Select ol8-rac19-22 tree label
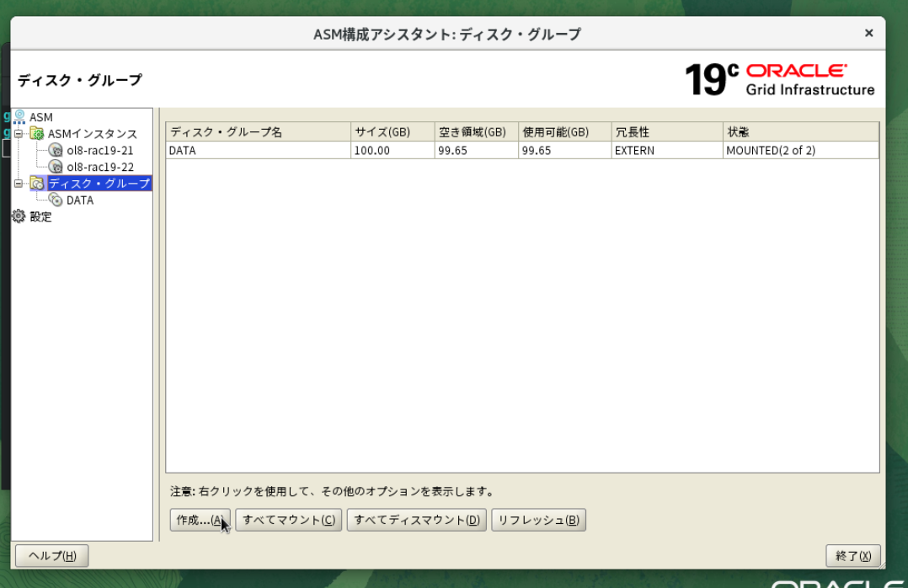Viewport: 908px width, 588px height. 100,167
